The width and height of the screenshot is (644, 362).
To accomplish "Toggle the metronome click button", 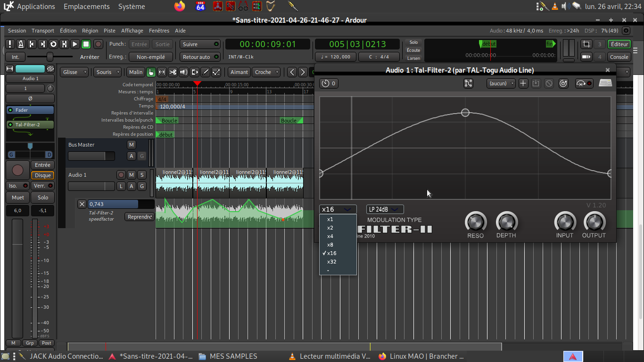I will (x=21, y=44).
